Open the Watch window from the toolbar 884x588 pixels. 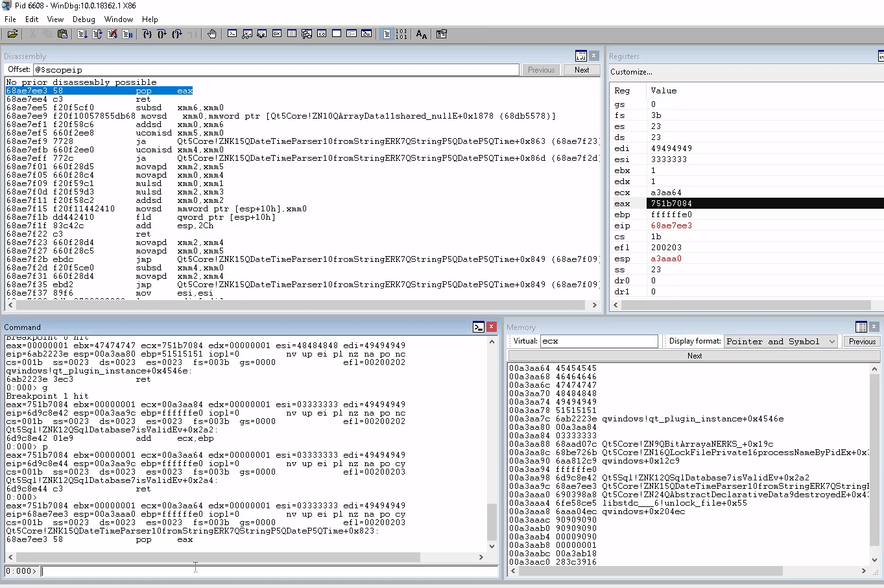tap(247, 34)
